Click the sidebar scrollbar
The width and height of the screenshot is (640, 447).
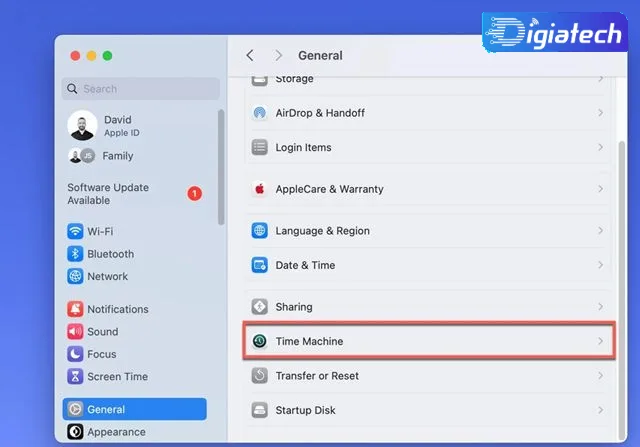[x=221, y=167]
